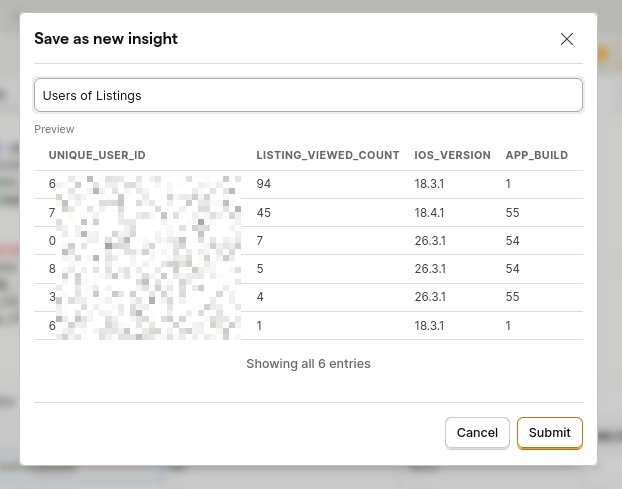
Task: Select the listing viewed count value 4
Action: coord(260,297)
